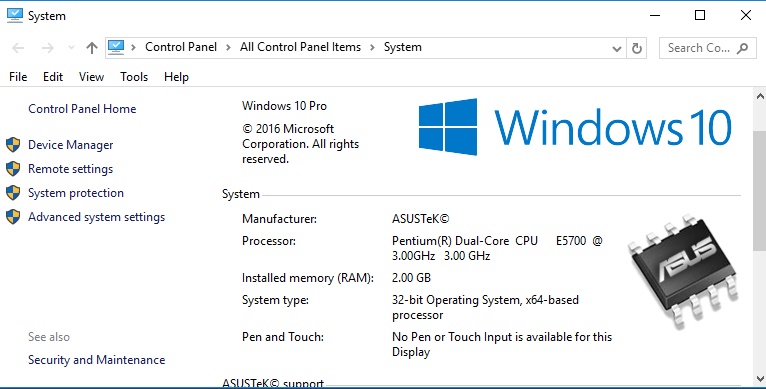Open the Edit menu
The width and height of the screenshot is (766, 389).
(53, 77)
